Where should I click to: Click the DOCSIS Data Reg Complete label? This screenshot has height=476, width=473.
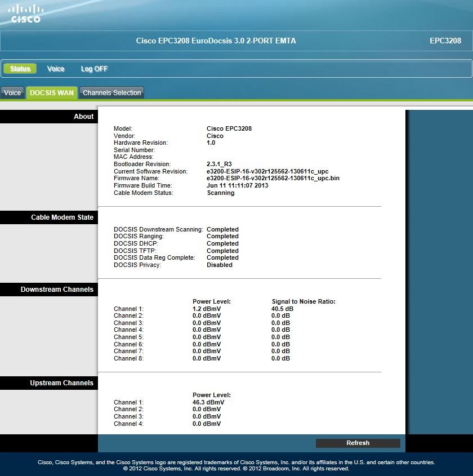154,257
